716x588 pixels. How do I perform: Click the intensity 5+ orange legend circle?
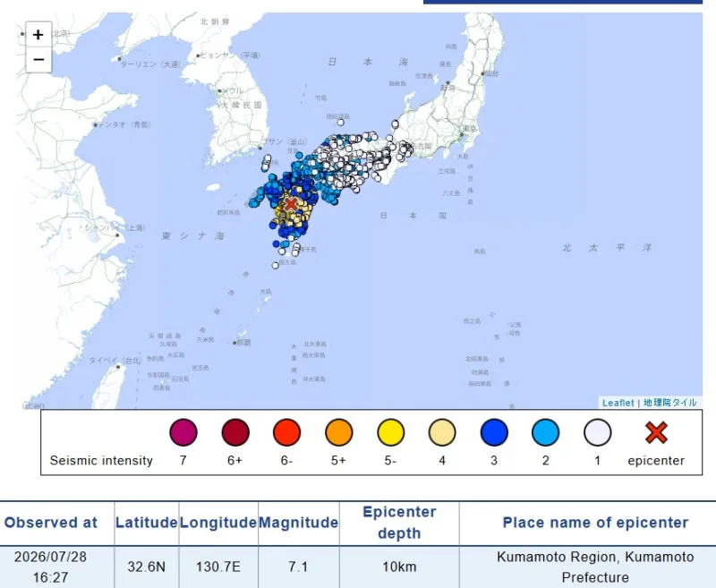(x=339, y=432)
